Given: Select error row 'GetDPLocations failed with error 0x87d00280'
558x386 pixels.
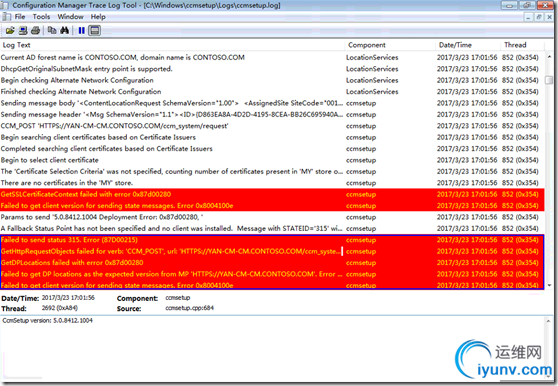Looking at the screenshot, I should coord(272,263).
